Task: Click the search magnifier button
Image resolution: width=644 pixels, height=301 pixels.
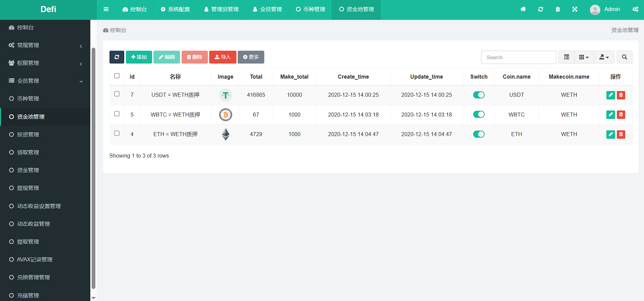Action: [624, 57]
